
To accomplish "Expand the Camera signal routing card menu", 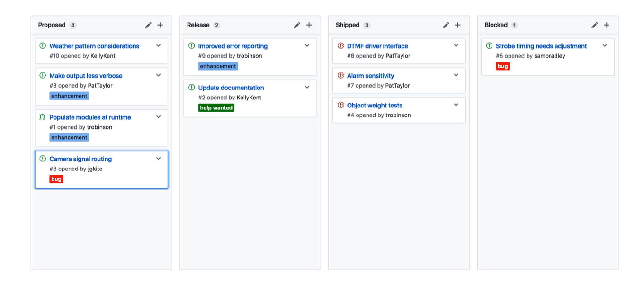I will (x=159, y=159).
